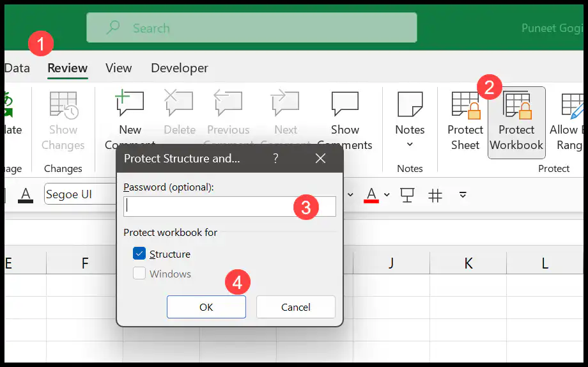Select column F header
This screenshot has width=588, height=367.
click(x=85, y=263)
